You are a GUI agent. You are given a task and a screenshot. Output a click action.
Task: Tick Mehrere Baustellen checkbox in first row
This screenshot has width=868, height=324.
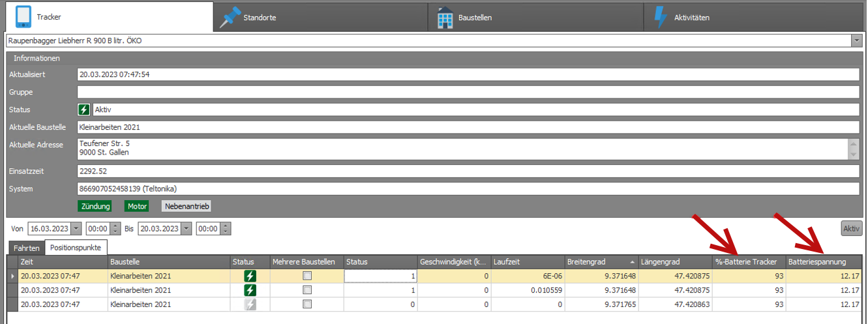point(307,276)
